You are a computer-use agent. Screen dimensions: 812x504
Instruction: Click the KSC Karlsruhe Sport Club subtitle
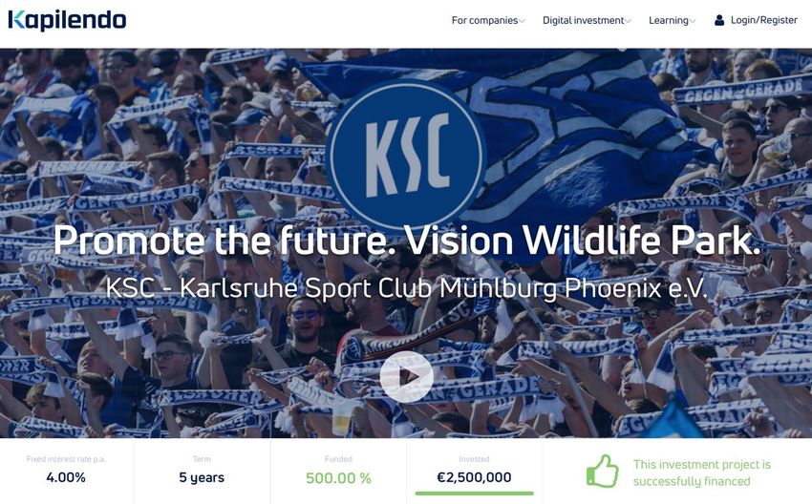click(407, 288)
